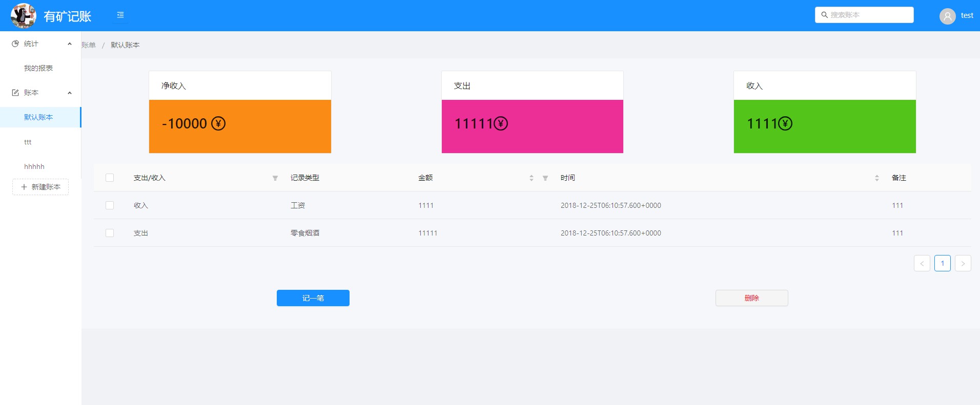
Task: Sort the table by the 时间 column arrows
Action: click(877, 178)
